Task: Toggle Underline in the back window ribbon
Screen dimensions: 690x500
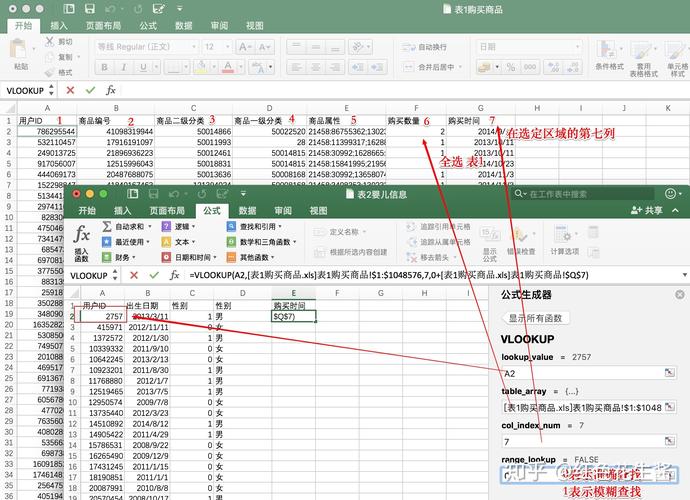Action: (x=143, y=67)
